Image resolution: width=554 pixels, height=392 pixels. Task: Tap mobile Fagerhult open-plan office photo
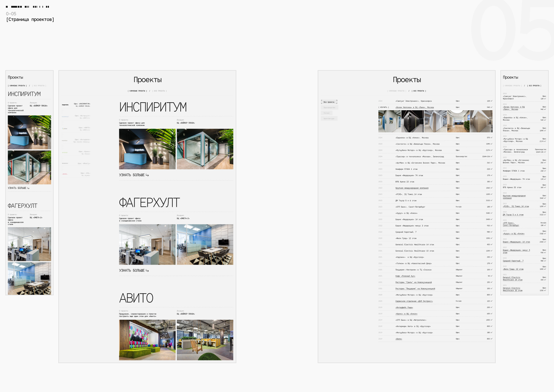29,244
